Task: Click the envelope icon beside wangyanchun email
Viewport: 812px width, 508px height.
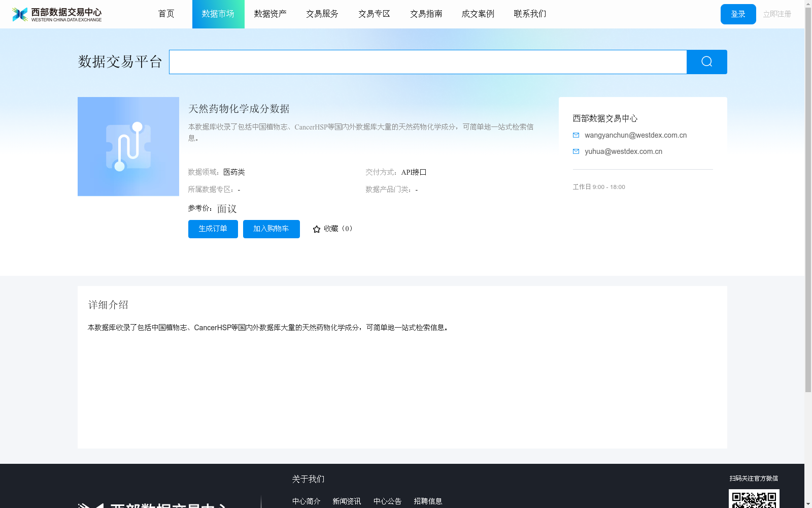Action: 576,135
